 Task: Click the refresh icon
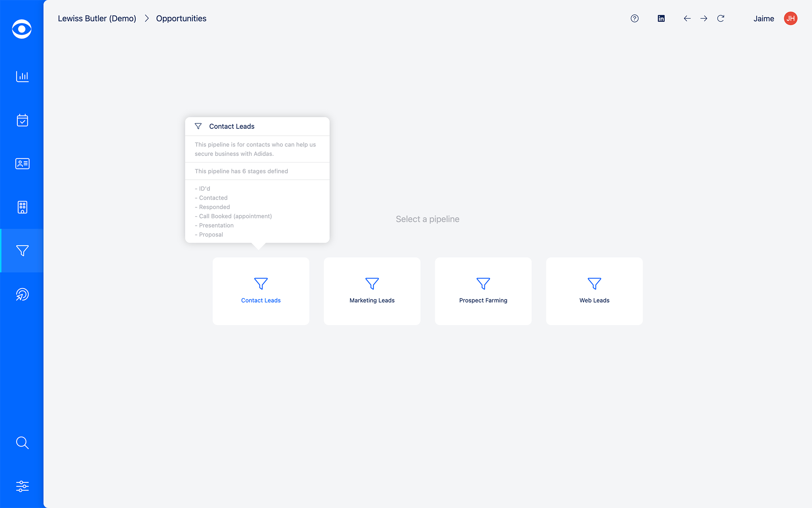coord(721,19)
